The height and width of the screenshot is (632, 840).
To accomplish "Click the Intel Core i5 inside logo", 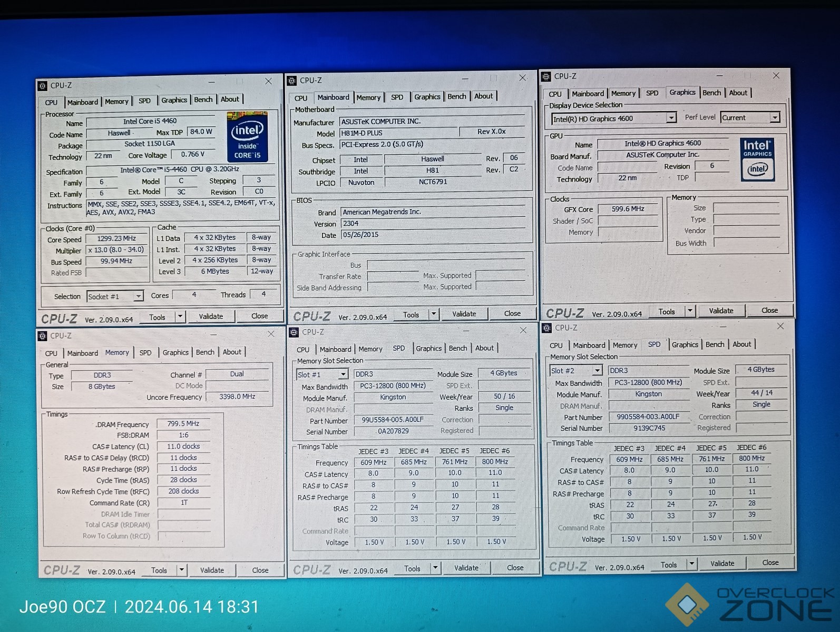I will [247, 137].
